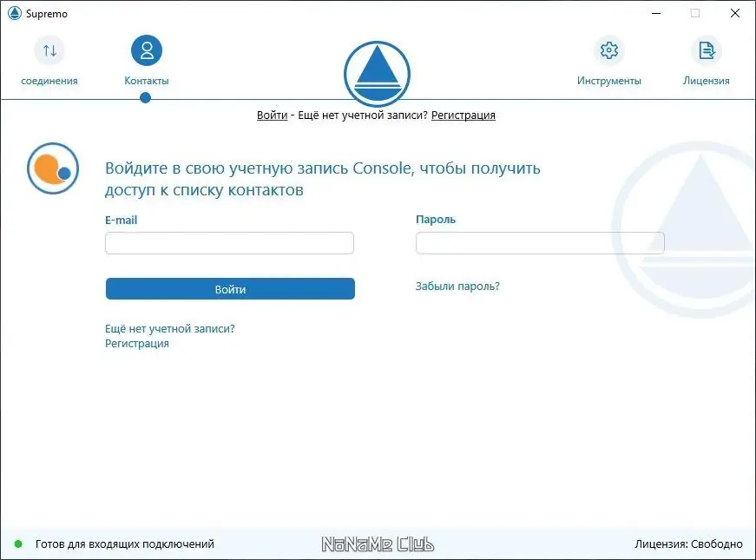Click the 'Лицензия: Свободно' status text
Screen dimensions: 756x560
pyautogui.click(x=688, y=544)
